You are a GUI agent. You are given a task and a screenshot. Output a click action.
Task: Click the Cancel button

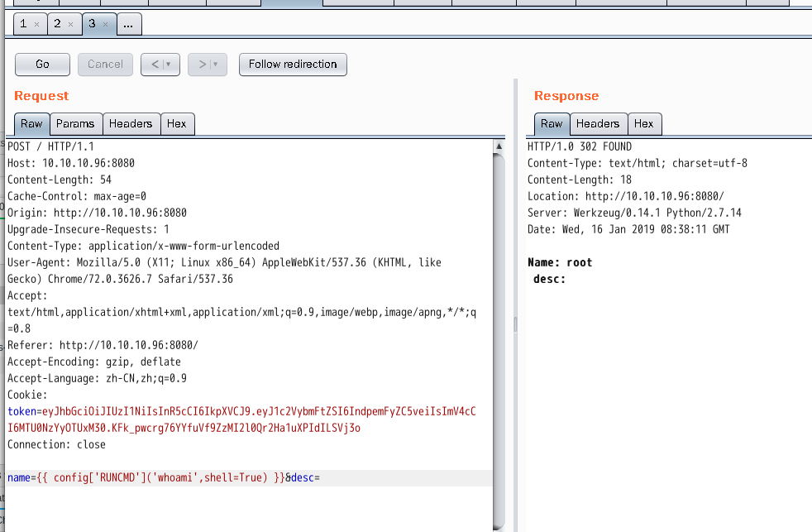(x=105, y=65)
